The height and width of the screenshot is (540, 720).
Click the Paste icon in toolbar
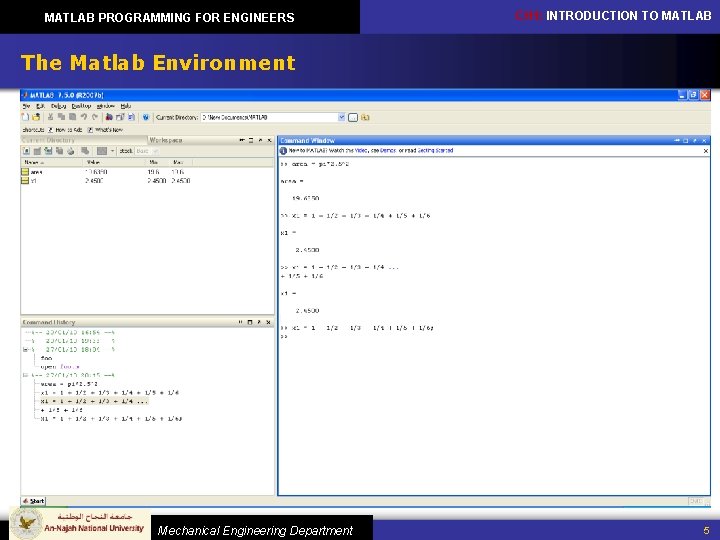(x=72, y=118)
